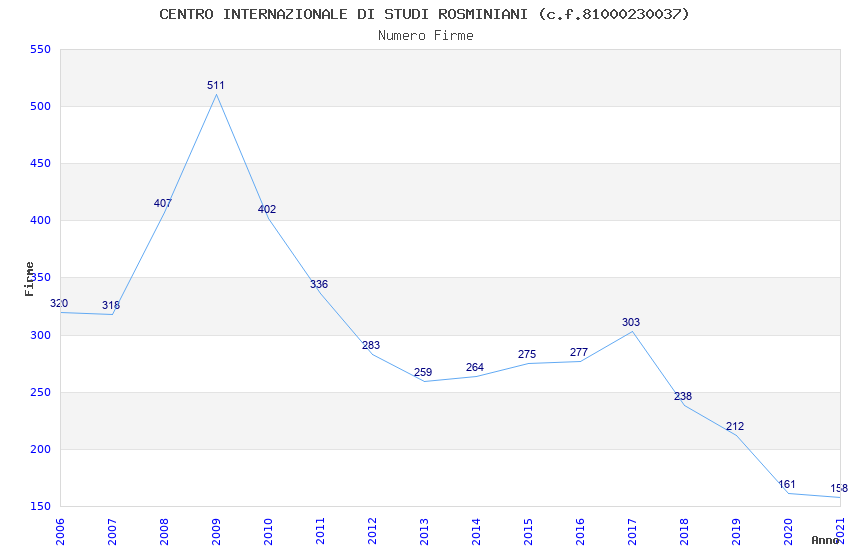Click the 2016 x-axis year label
Viewport: 850px width, 550px height.
pyautogui.click(x=580, y=532)
